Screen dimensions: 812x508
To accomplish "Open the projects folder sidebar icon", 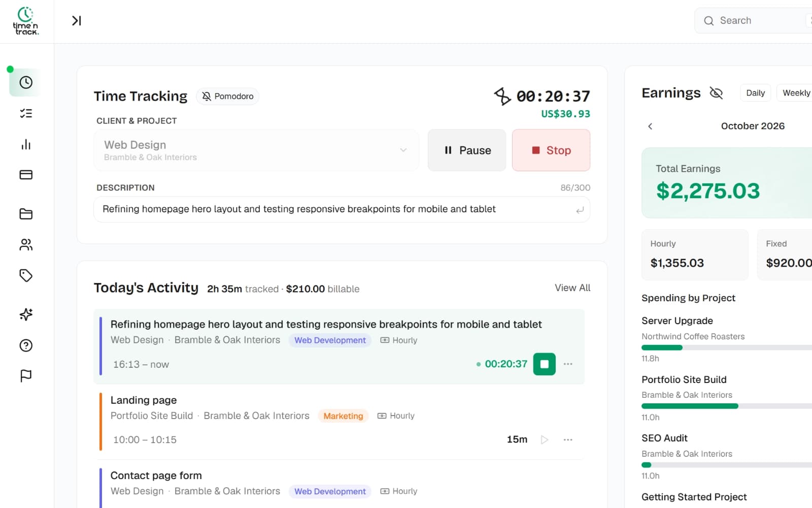I will tap(26, 214).
